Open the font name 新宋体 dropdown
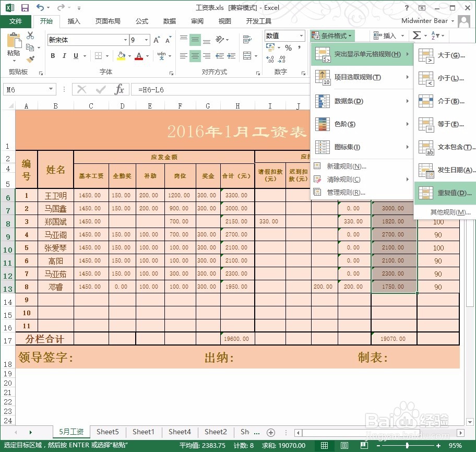 click(x=125, y=40)
